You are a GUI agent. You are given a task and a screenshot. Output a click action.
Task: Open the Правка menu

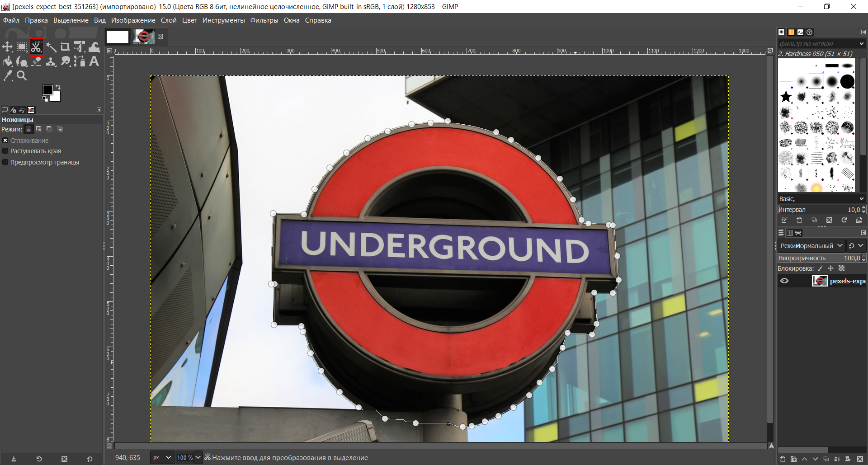[x=36, y=20]
